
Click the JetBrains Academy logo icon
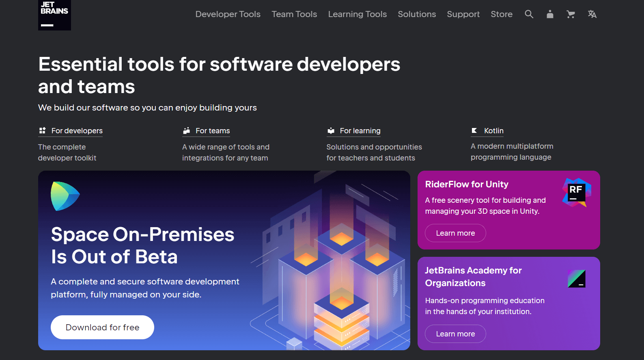pyautogui.click(x=576, y=279)
